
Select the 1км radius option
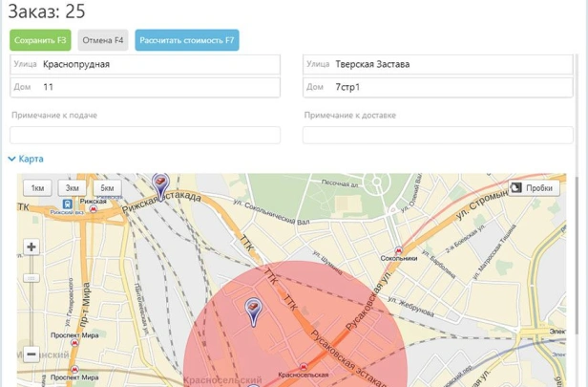[37, 188]
